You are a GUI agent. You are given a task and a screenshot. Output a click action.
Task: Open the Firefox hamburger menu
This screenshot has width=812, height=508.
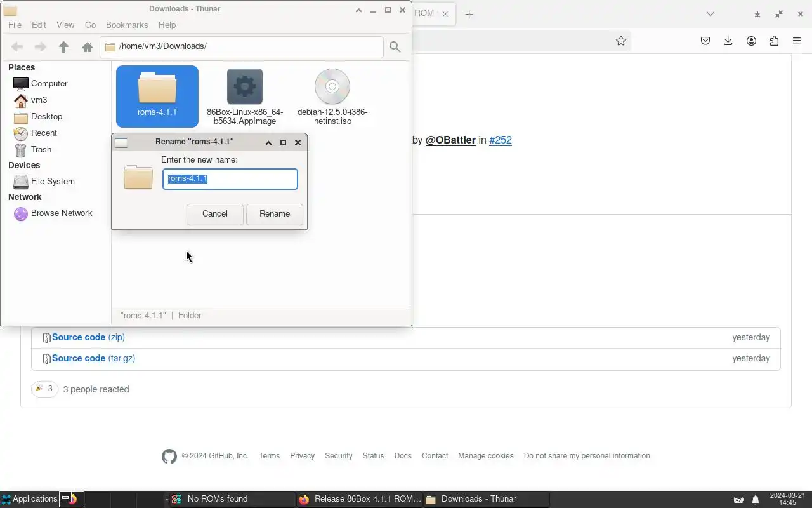pyautogui.click(x=797, y=41)
